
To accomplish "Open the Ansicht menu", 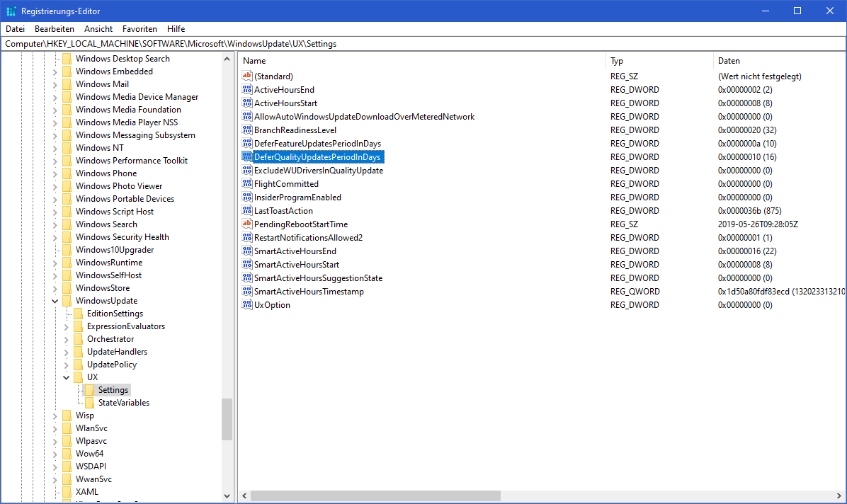I will tap(98, 28).
